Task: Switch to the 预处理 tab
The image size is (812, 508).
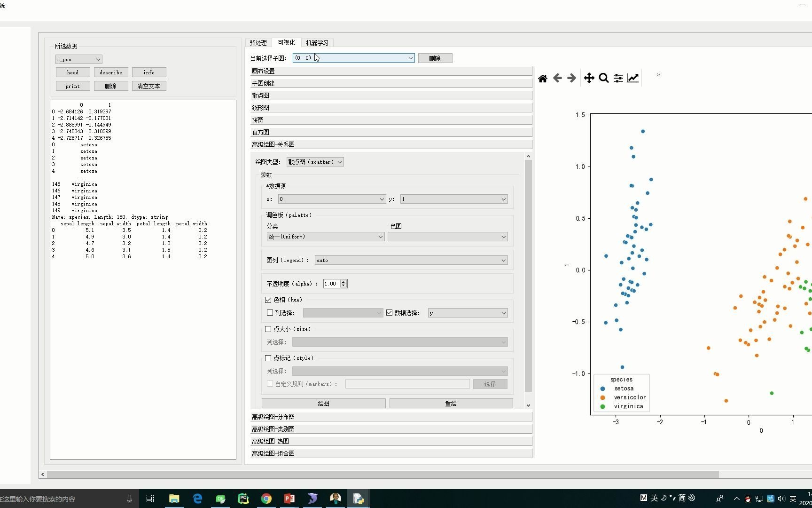Action: click(258, 42)
